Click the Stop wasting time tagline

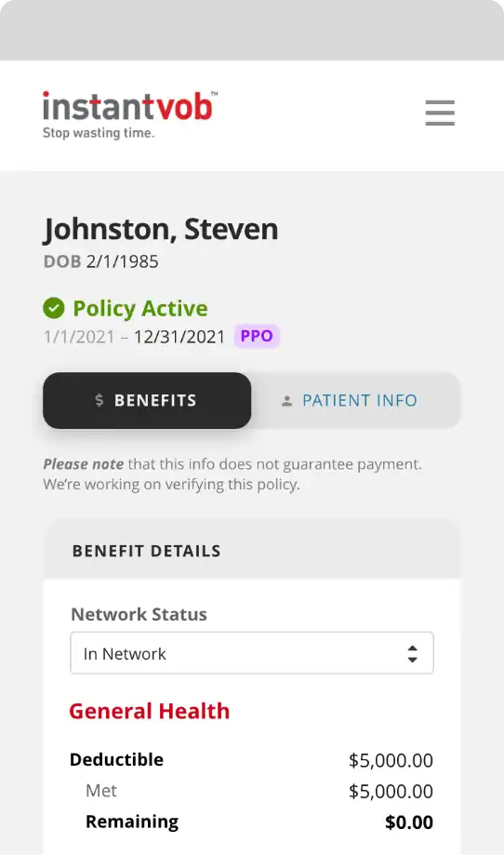(99, 132)
